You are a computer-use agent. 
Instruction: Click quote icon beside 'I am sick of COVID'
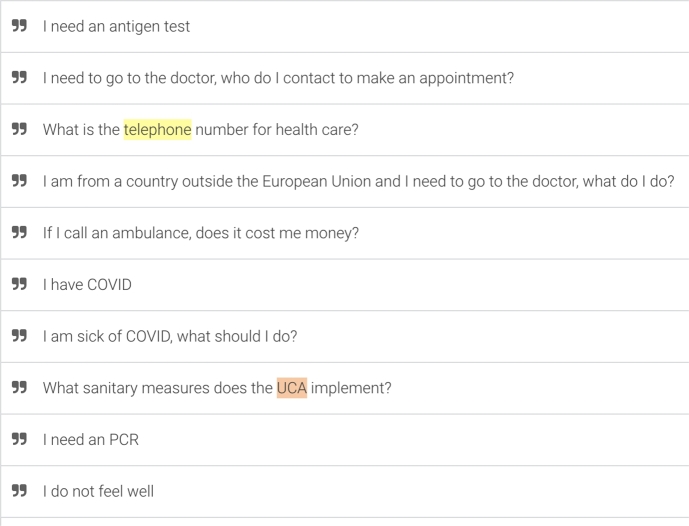[19, 336]
